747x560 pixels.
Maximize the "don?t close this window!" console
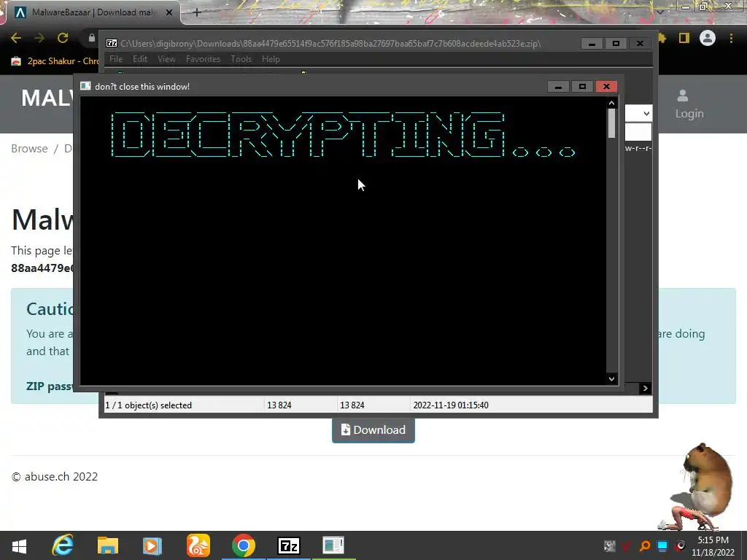point(582,86)
